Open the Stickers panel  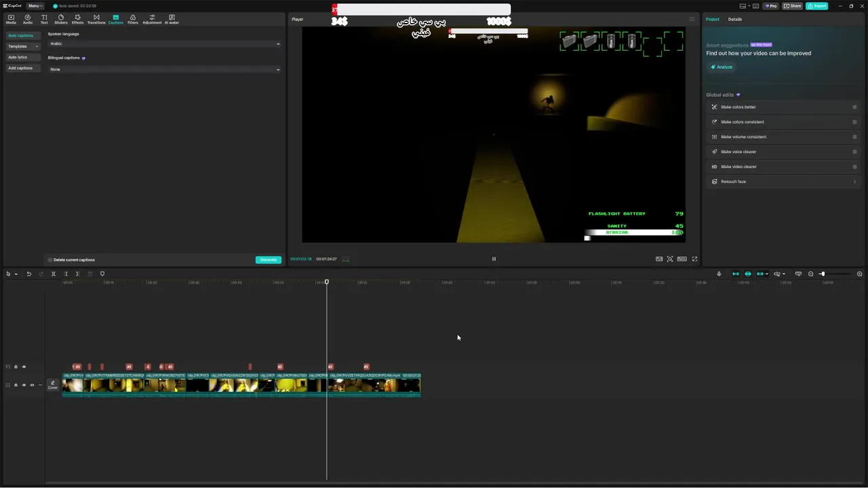[61, 19]
